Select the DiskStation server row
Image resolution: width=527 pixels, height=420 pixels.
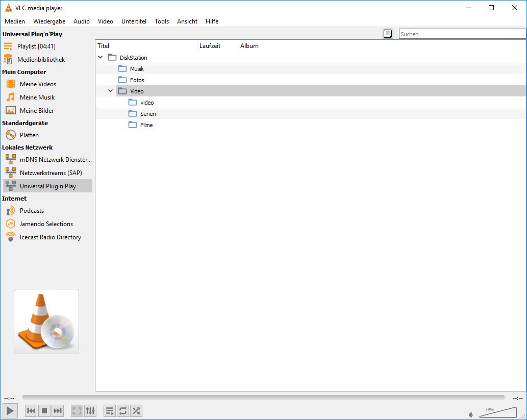coord(311,58)
